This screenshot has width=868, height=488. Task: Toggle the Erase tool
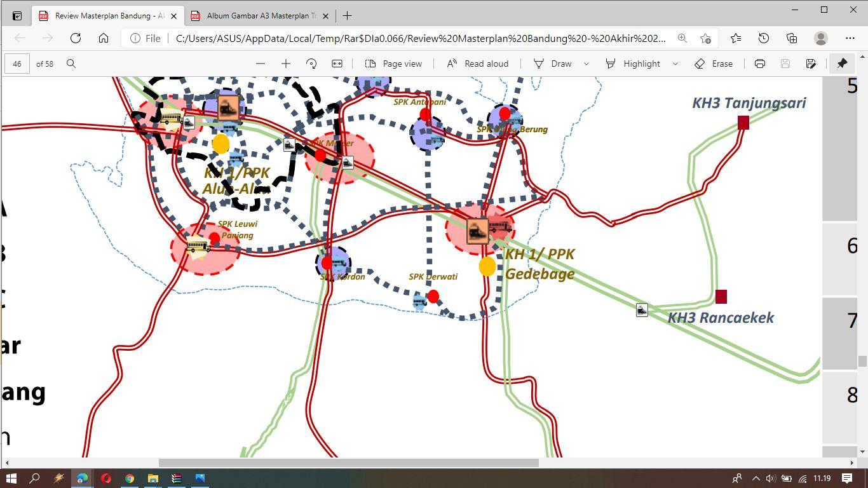point(714,64)
